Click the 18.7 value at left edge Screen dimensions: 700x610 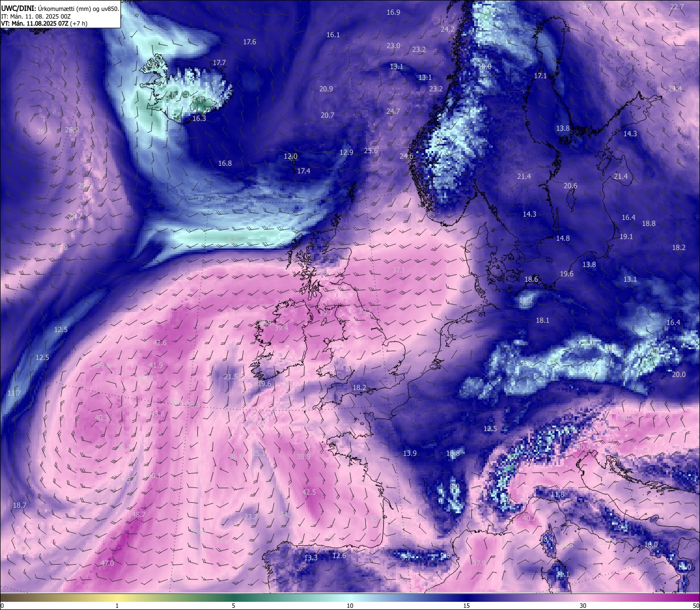pyautogui.click(x=19, y=505)
